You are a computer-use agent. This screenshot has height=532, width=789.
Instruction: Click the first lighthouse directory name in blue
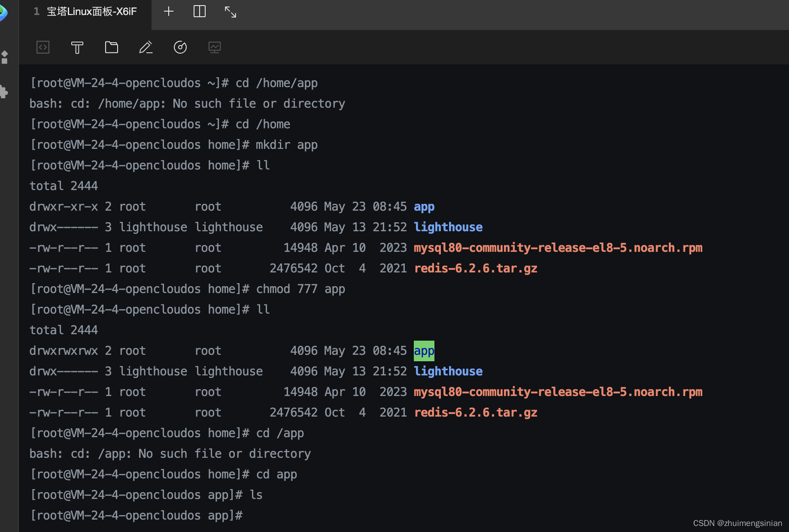click(448, 227)
